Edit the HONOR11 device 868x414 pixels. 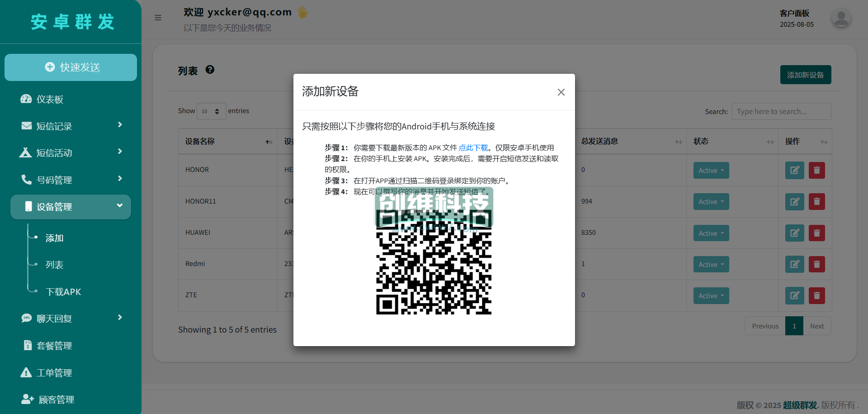coord(794,201)
